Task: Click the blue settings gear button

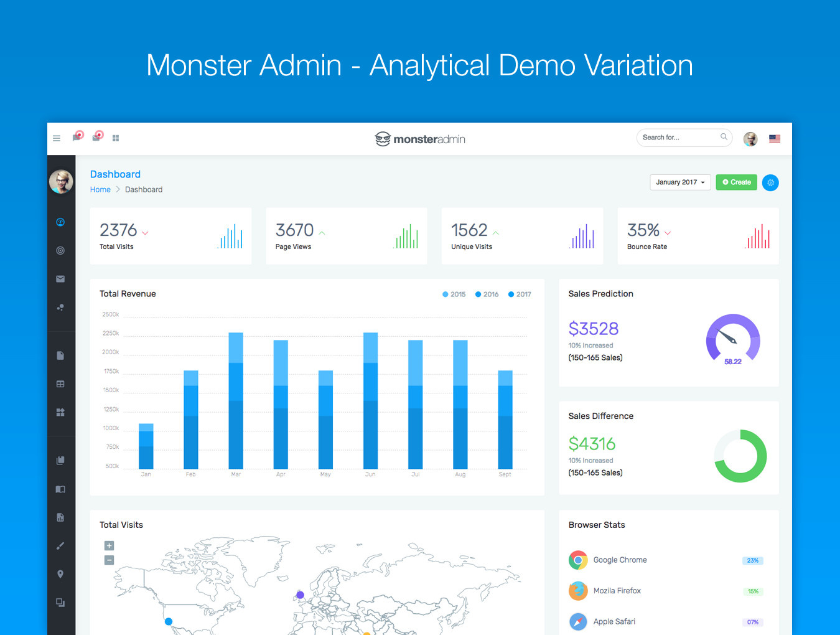Action: point(770,182)
